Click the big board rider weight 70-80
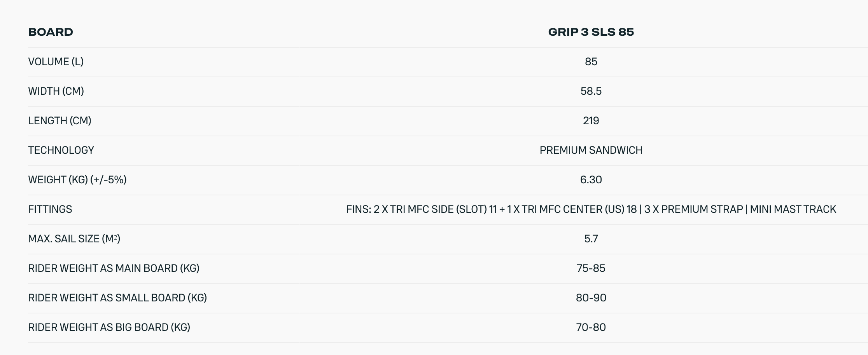 click(x=591, y=327)
